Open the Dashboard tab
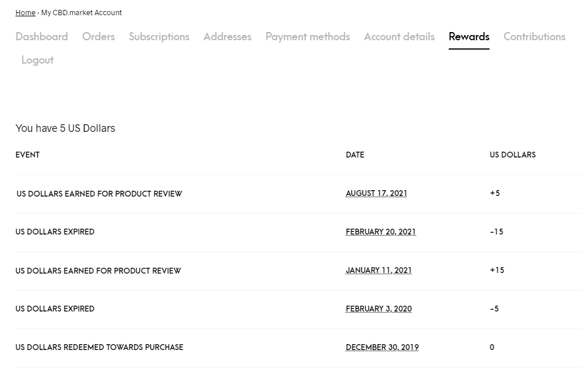Image resolution: width=588 pixels, height=371 pixels. coord(41,37)
